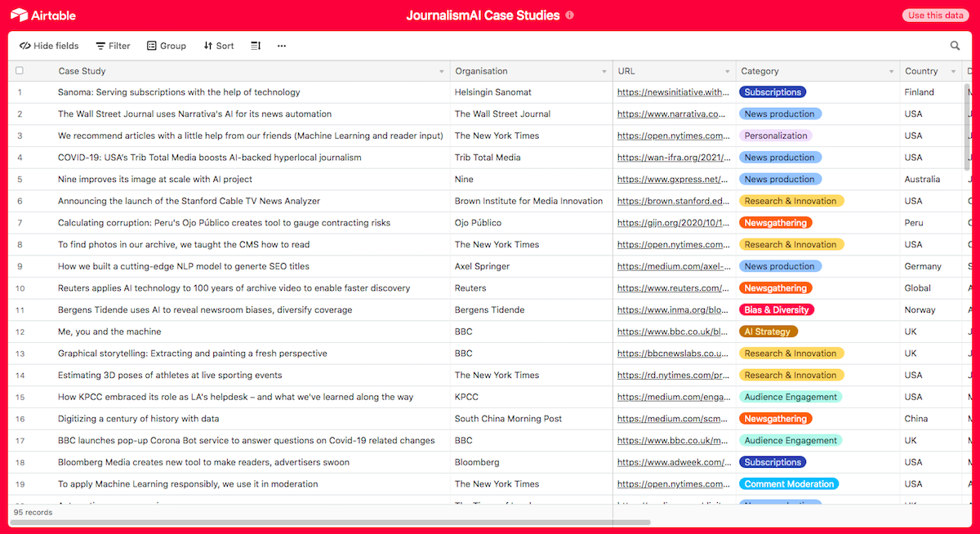980x534 pixels.
Task: Open the more options ellipsis menu
Action: point(282,46)
